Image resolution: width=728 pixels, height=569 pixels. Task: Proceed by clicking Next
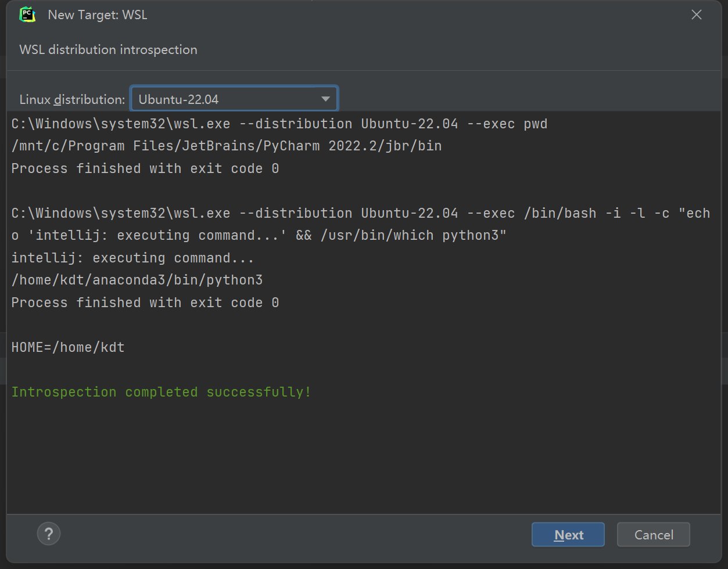point(568,534)
